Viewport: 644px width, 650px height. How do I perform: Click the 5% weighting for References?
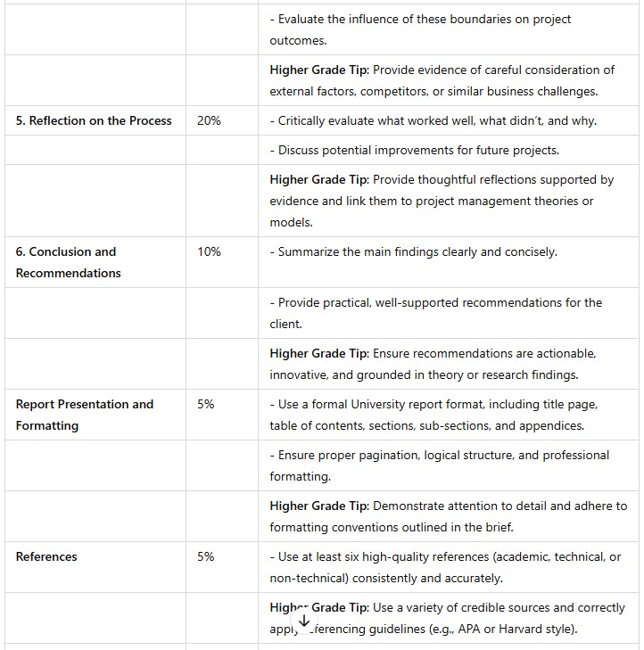[x=206, y=556]
